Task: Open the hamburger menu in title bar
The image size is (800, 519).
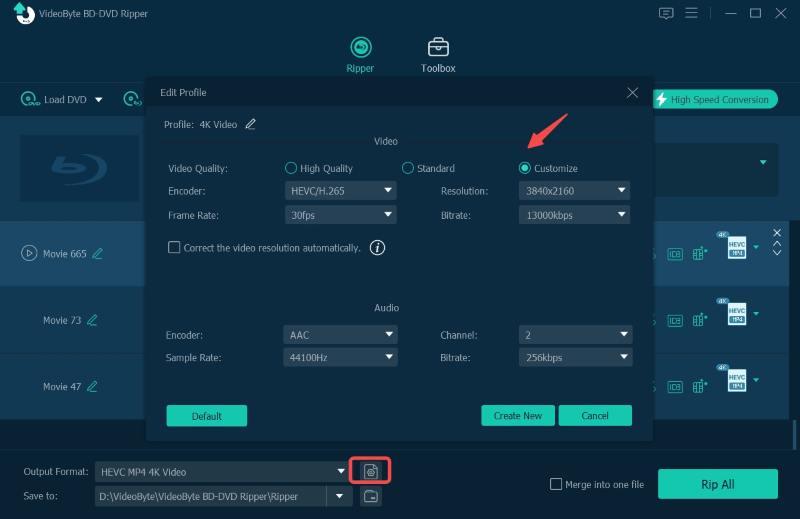Action: pyautogui.click(x=691, y=13)
